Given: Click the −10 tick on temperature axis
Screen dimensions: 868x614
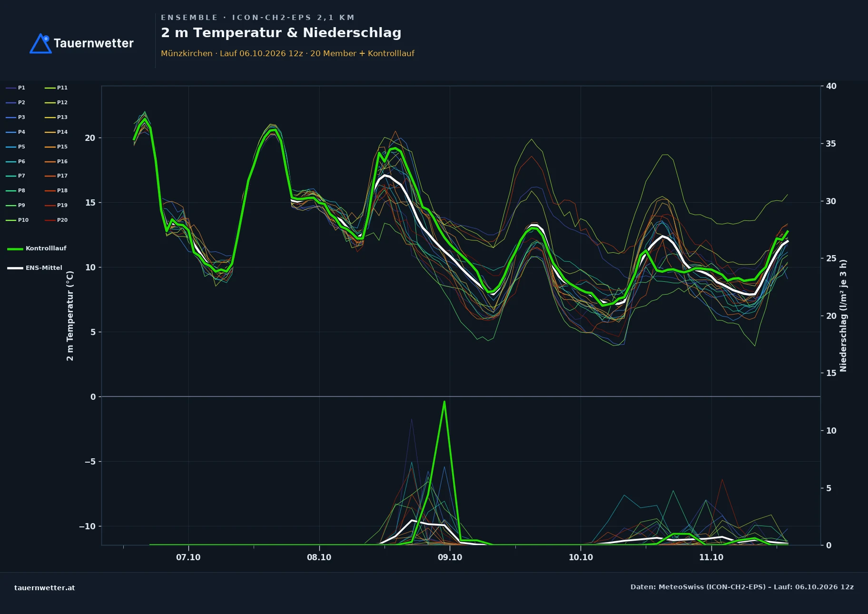Looking at the screenshot, I should (x=87, y=526).
